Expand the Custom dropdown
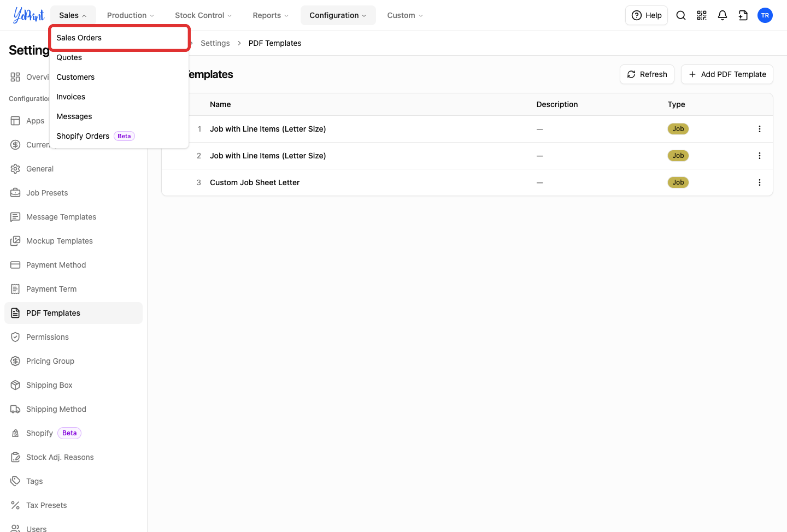 pyautogui.click(x=405, y=15)
